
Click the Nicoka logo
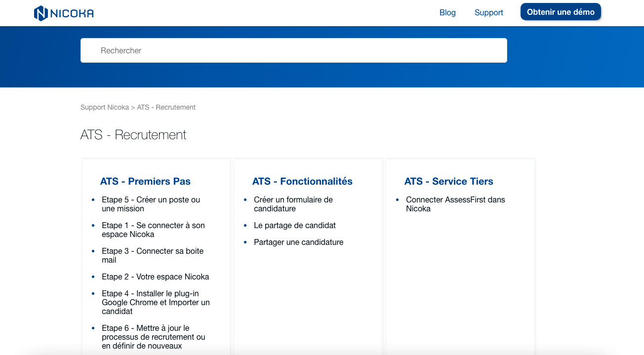[x=64, y=13]
